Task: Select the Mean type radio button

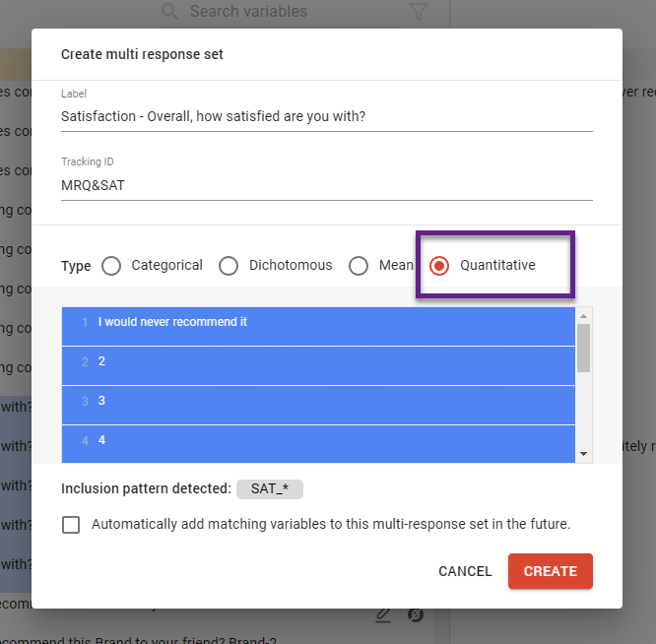Action: (360, 266)
